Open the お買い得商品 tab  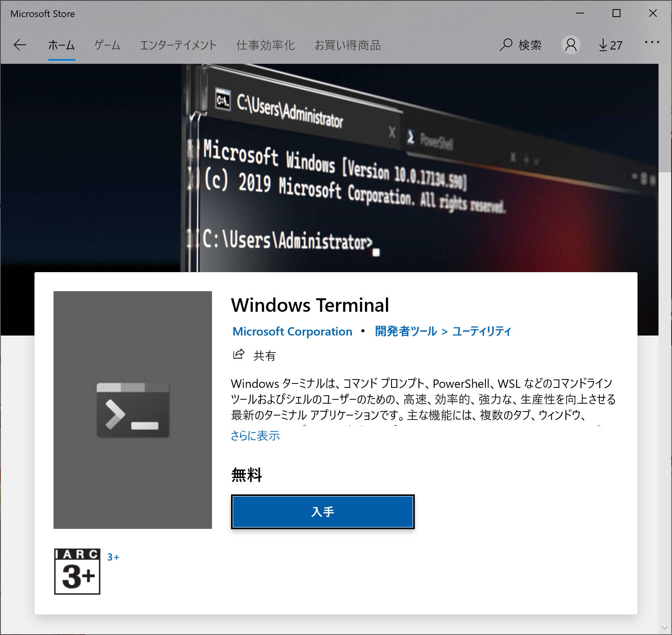click(x=347, y=45)
